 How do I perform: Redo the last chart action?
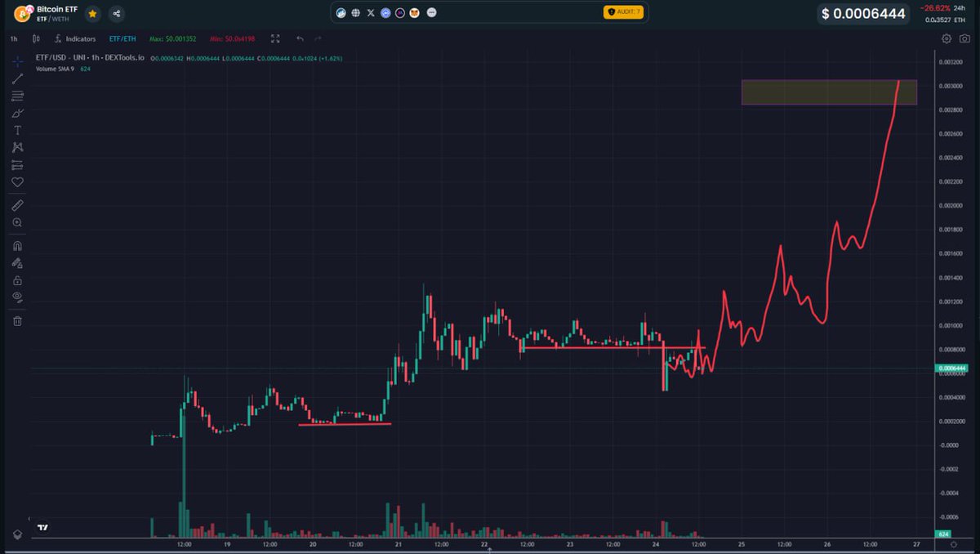click(x=318, y=38)
